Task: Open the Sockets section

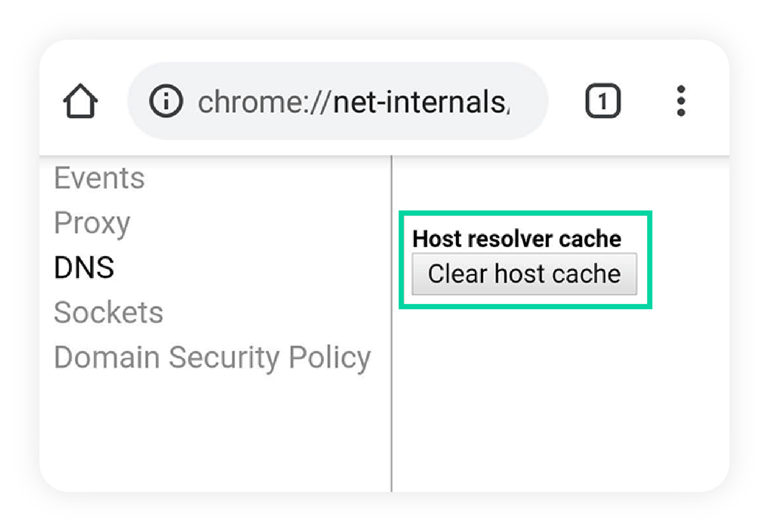Action: 109,312
